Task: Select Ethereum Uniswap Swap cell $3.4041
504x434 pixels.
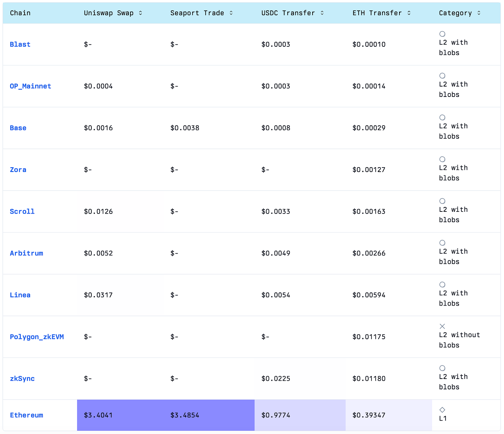Action: 120,415
